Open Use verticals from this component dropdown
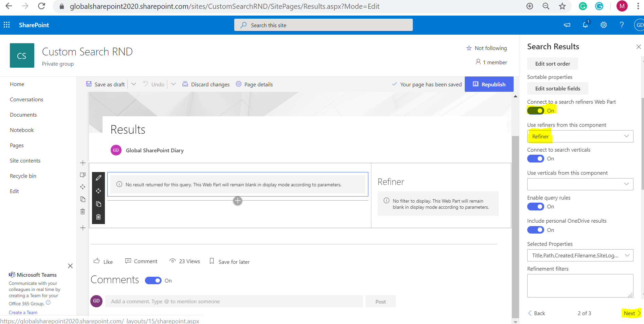 pos(580,184)
